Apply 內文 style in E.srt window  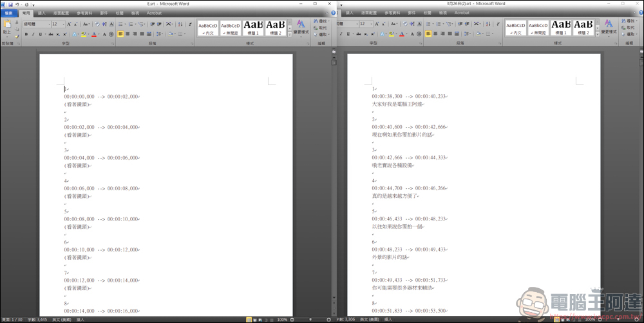tap(208, 28)
